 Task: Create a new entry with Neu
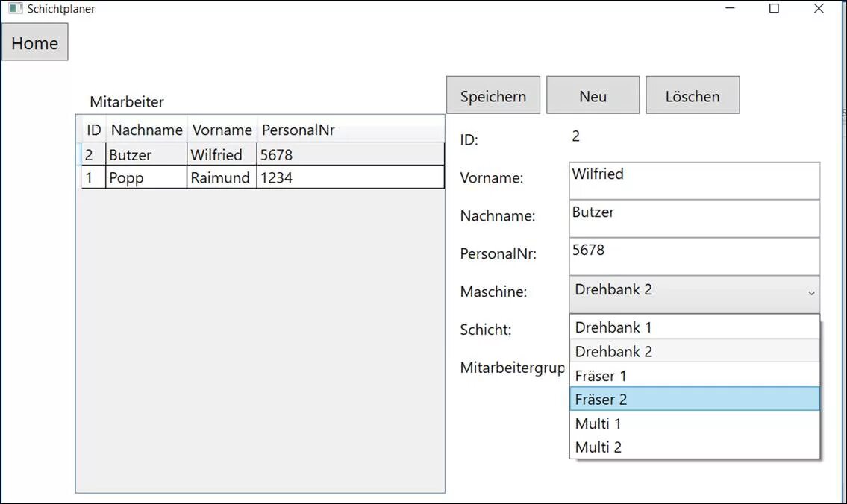tap(593, 95)
